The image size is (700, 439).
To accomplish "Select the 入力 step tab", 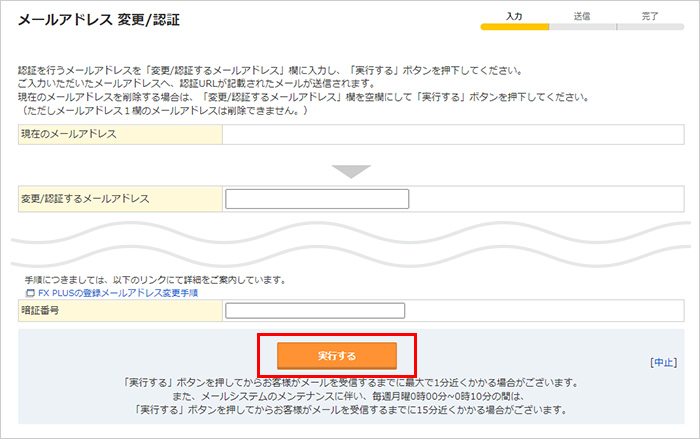I will point(514,16).
